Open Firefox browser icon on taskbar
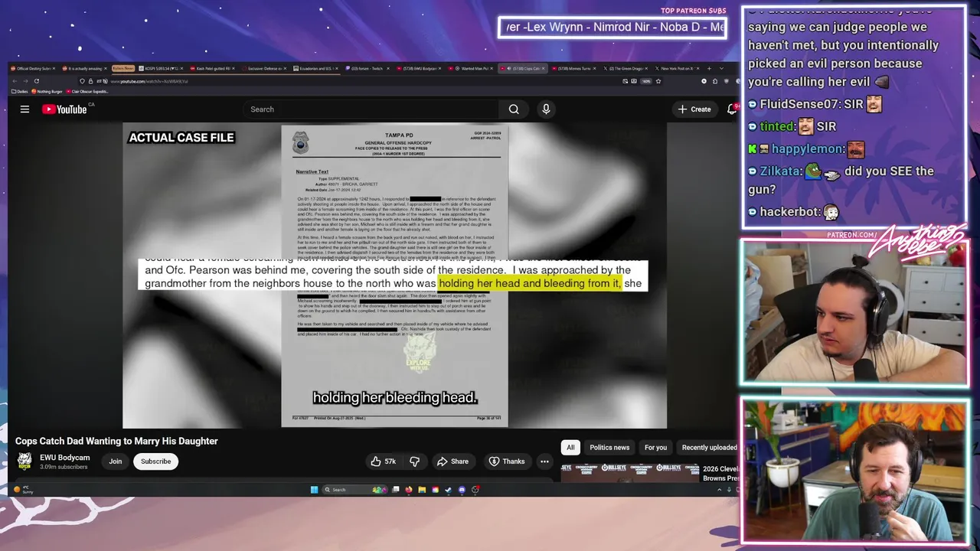The image size is (980, 551). pos(409,490)
